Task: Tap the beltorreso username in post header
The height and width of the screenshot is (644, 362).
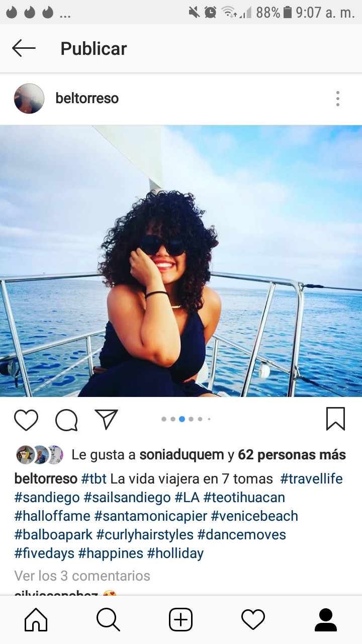Action: coord(87,98)
